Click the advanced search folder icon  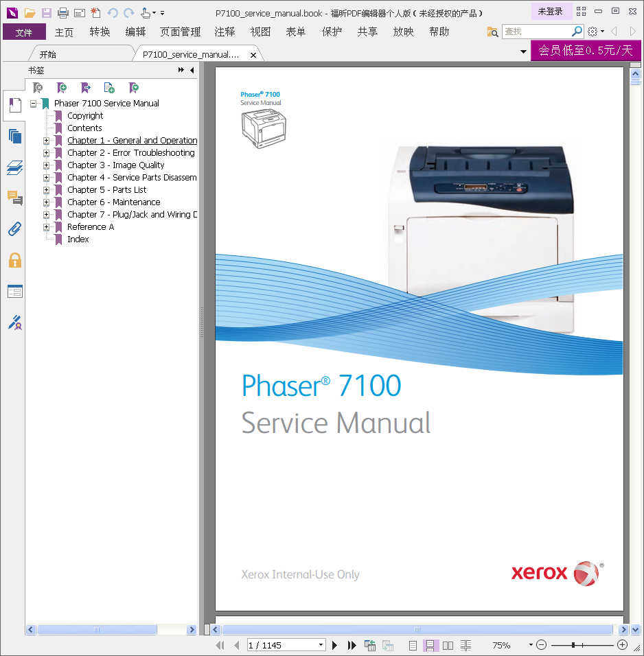coord(492,32)
